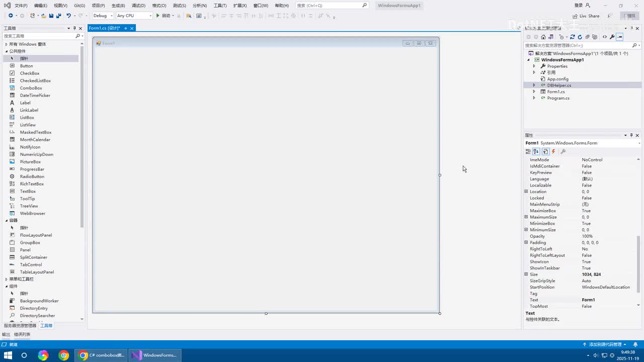The image size is (644, 362).
Task: Click the Windows Start button
Action: [x=8, y=355]
